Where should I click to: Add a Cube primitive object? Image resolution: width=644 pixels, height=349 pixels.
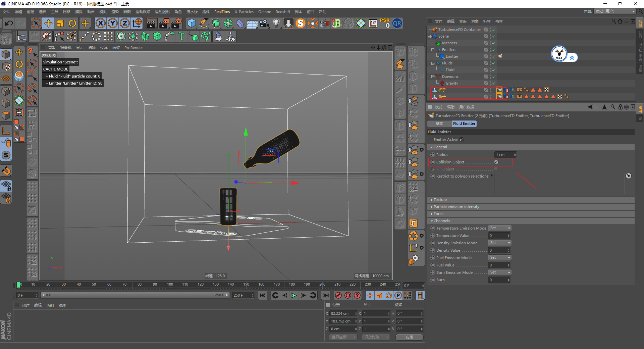click(192, 23)
